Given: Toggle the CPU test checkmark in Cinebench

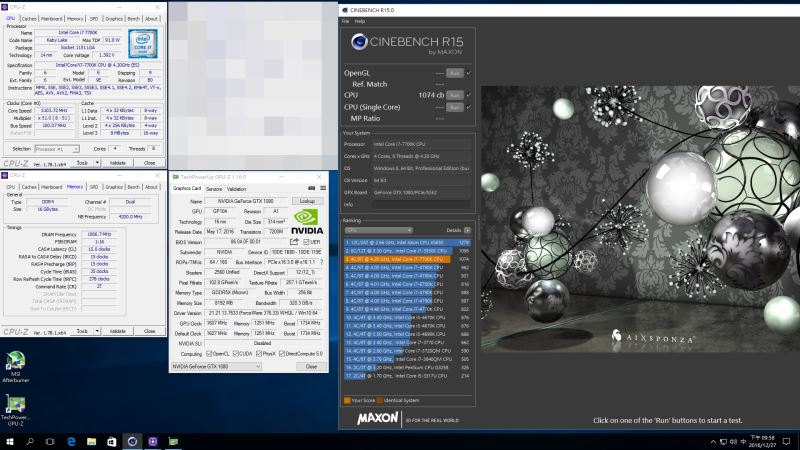Looking at the screenshot, I should (469, 95).
